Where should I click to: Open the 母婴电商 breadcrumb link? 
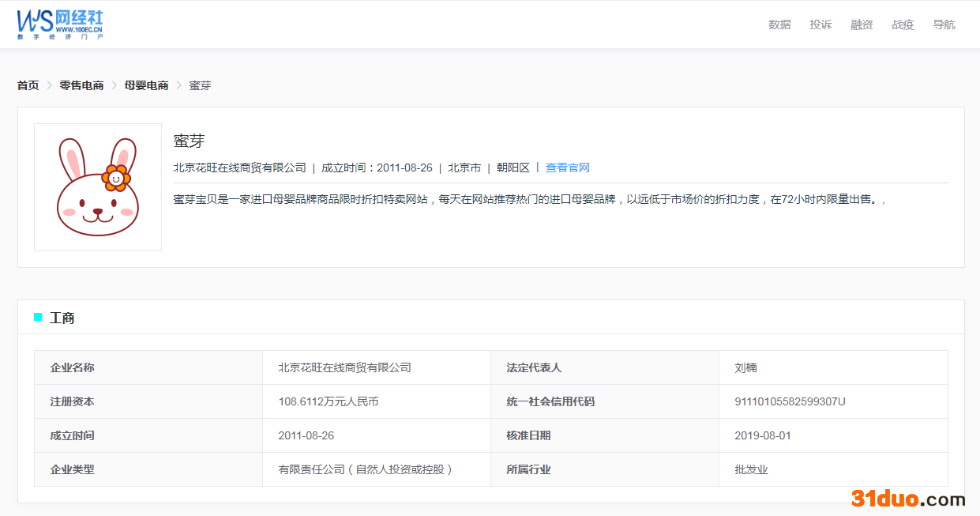[146, 85]
